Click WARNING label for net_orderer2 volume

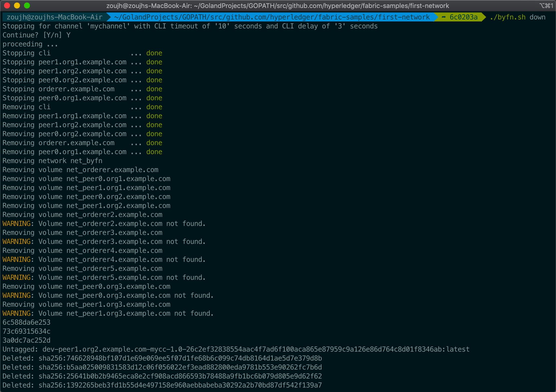16,224
